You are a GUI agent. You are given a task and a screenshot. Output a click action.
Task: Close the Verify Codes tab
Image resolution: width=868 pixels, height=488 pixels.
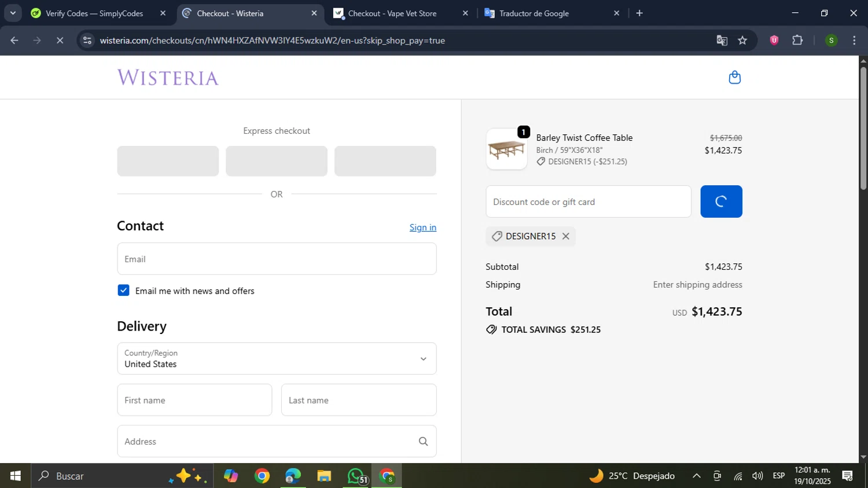(x=163, y=13)
